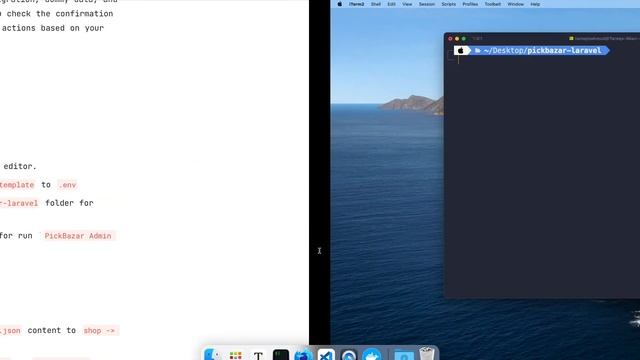Open the Window menu
This screenshot has height=360, width=640.
tap(516, 4)
